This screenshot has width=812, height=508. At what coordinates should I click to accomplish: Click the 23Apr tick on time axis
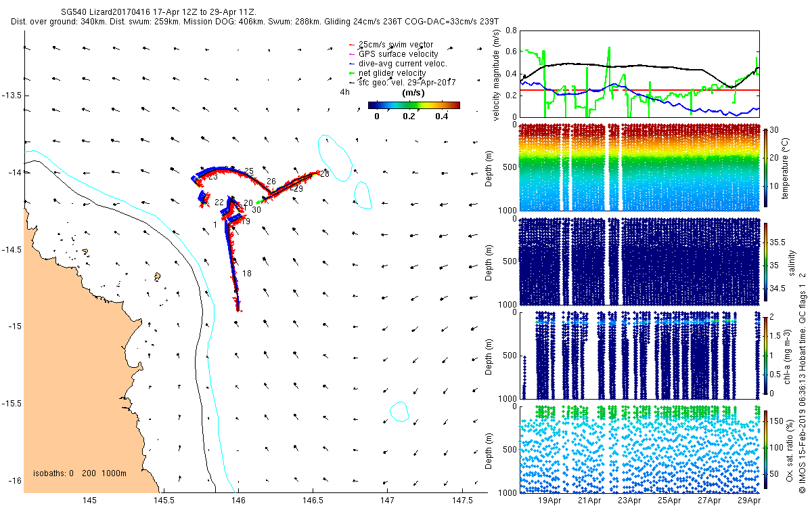[x=629, y=501]
